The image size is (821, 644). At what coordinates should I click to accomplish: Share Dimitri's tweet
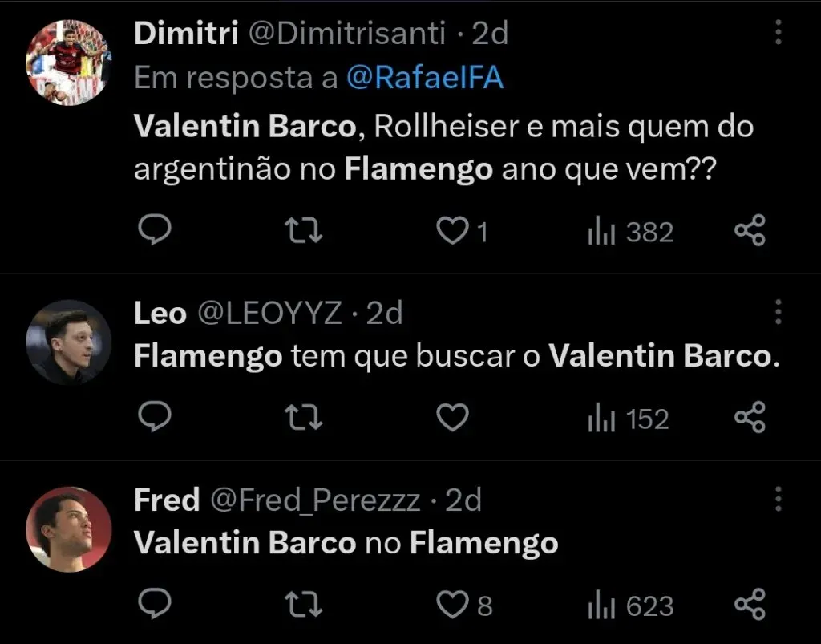[x=750, y=232]
